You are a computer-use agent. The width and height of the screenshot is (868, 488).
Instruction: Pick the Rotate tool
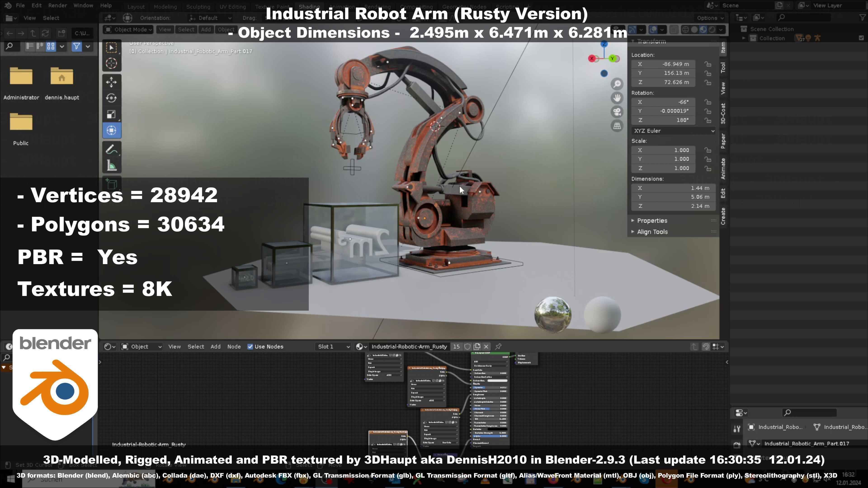[111, 98]
